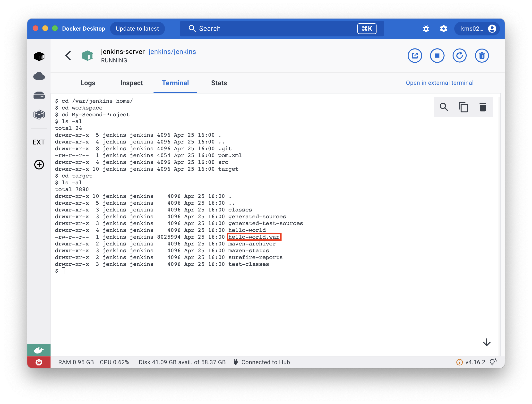This screenshot has height=404, width=532.
Task: Open the troubleshoot bug icon
Action: [426, 29]
